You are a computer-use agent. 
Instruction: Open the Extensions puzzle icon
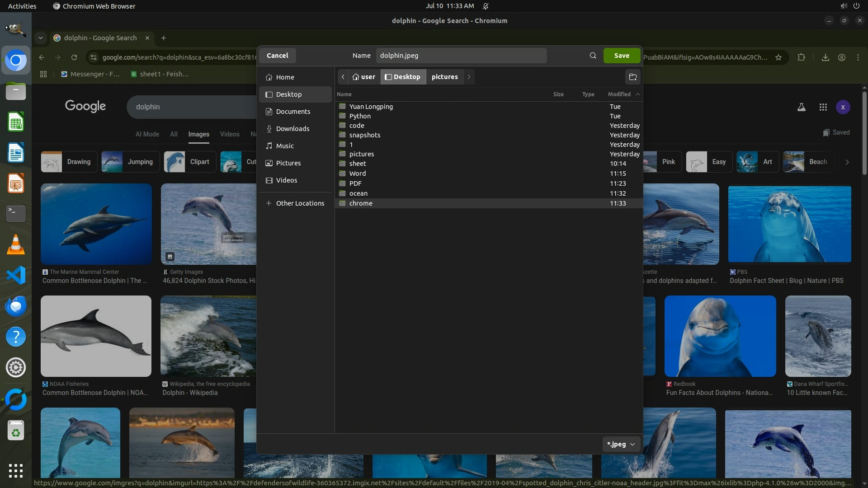pos(801,57)
